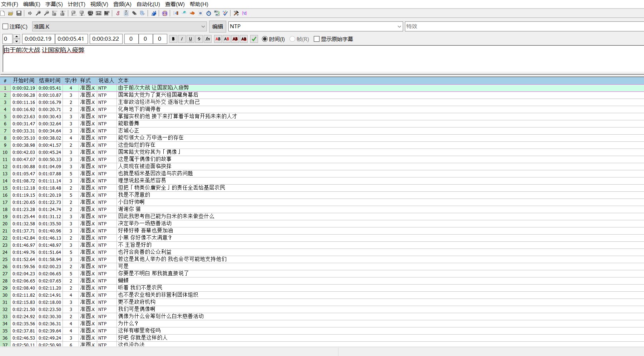Open the NTP actor dropdown
This screenshot has height=356, width=644.
coord(316,26)
